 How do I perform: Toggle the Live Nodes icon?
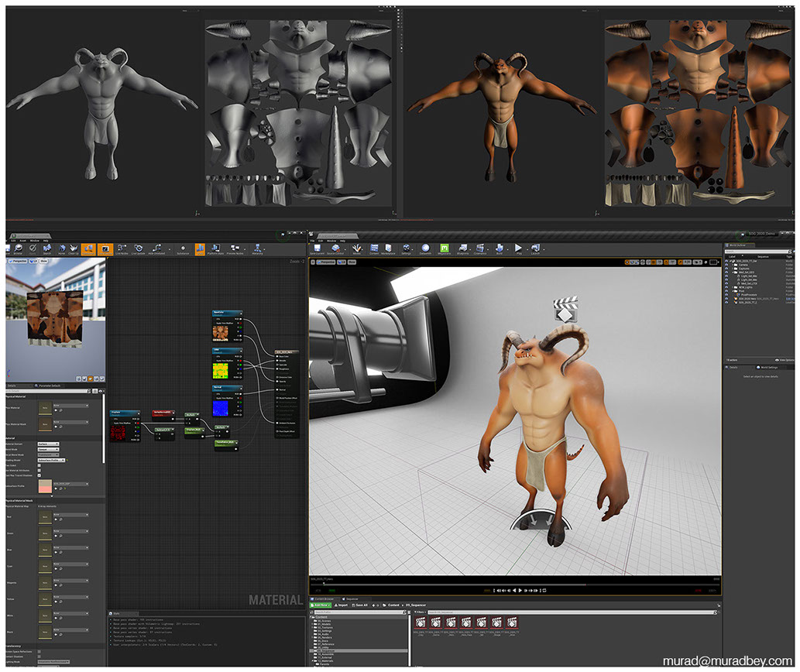click(121, 249)
